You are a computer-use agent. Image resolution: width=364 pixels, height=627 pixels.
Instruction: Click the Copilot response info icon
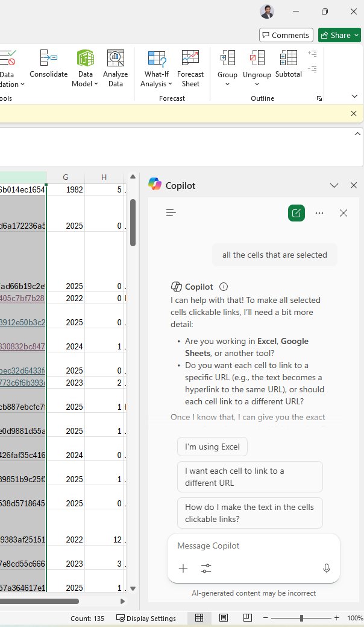tap(224, 287)
